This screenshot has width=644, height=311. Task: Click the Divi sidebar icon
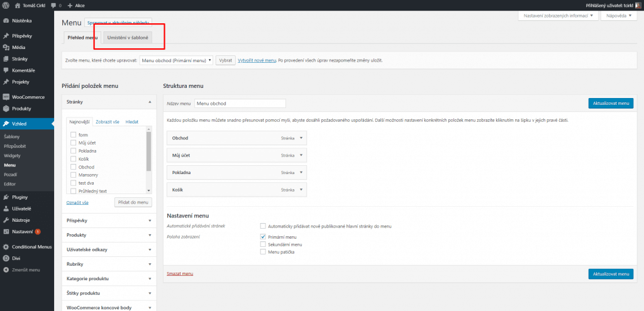click(x=6, y=258)
